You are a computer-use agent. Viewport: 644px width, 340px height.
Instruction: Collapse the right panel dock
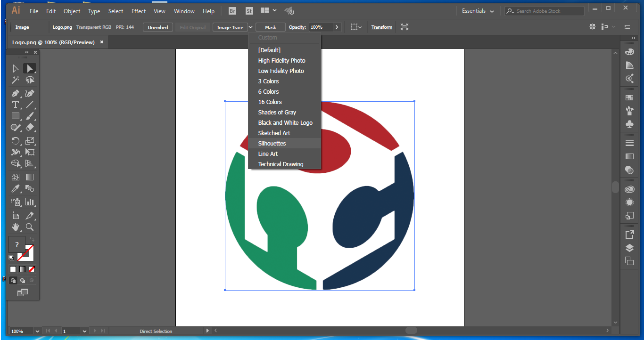[634, 38]
